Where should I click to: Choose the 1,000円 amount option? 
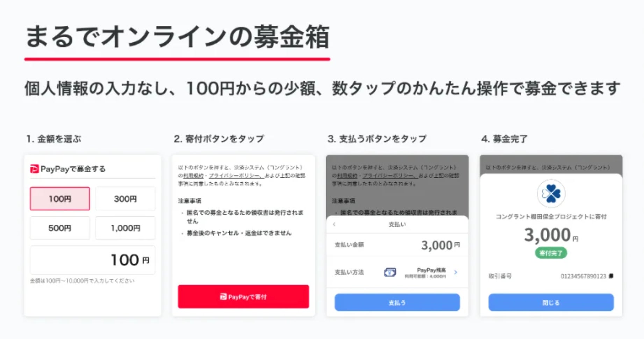125,228
